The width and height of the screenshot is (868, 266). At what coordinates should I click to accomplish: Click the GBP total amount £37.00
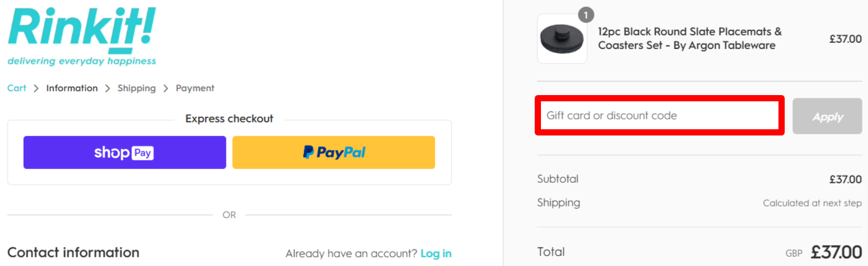pyautogui.click(x=836, y=252)
